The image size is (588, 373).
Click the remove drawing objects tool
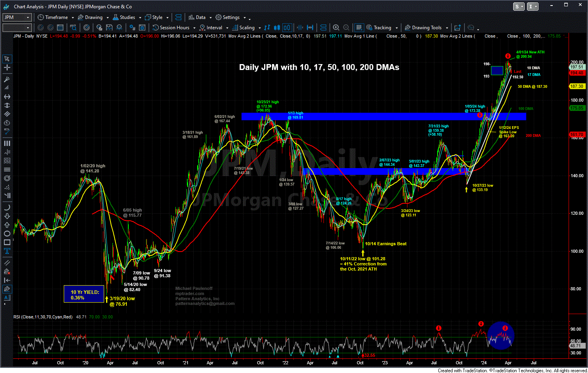[7, 271]
